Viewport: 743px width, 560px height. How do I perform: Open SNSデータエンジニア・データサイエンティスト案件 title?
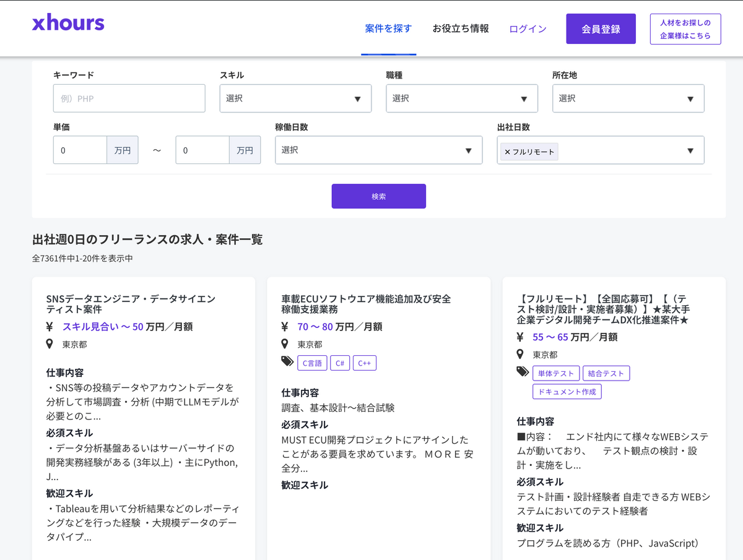[131, 304]
